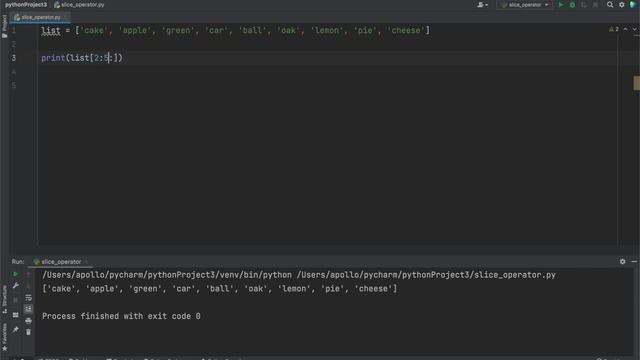Start debugging with the green bug icon

pos(572,5)
